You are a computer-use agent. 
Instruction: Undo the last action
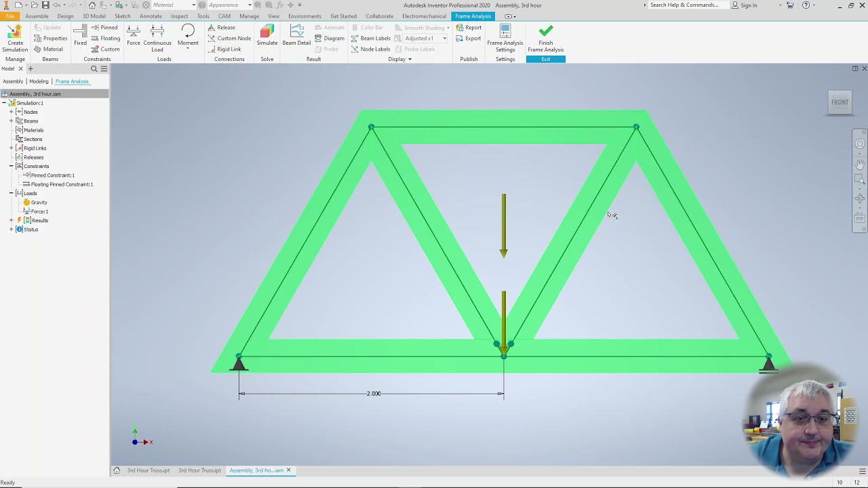(x=56, y=5)
